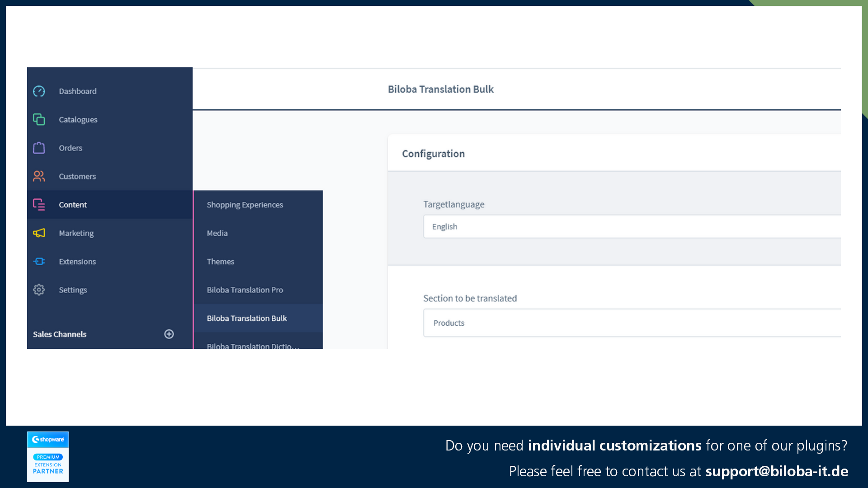Add a sales channel with plus icon
The image size is (868, 488).
point(169,334)
